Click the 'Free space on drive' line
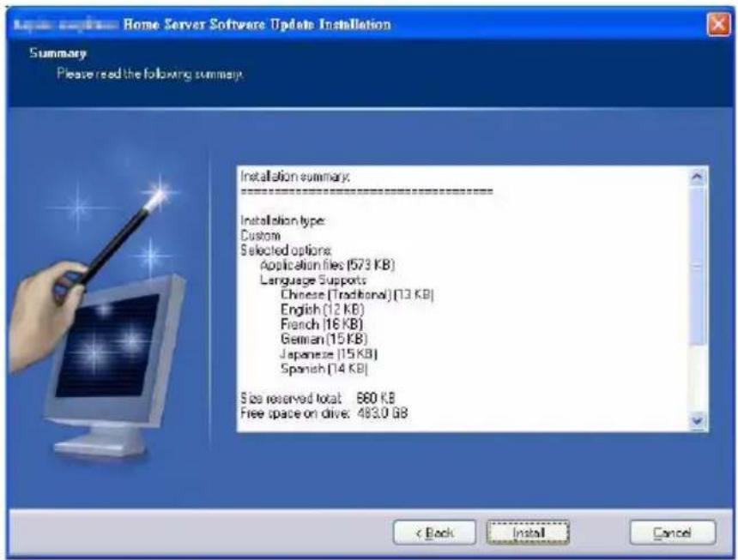This screenshot has width=738, height=560. pos(324,413)
